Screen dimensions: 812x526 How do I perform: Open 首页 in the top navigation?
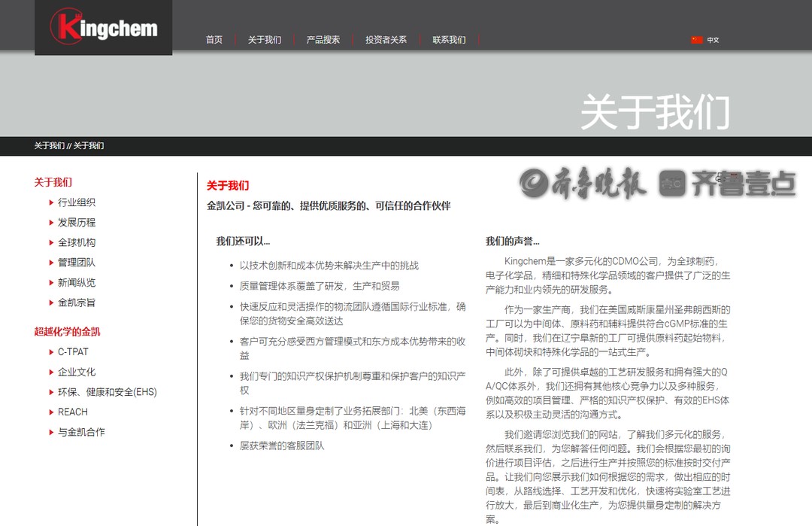214,40
